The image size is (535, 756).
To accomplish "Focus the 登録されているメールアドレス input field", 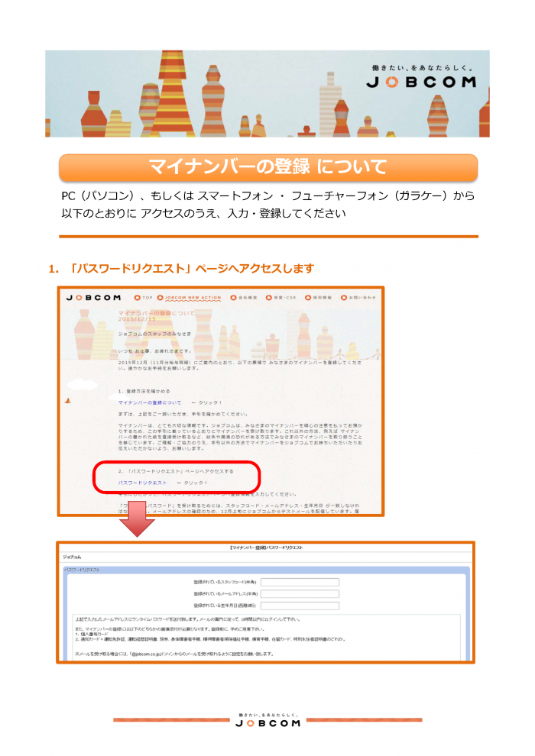I will pyautogui.click(x=300, y=594).
